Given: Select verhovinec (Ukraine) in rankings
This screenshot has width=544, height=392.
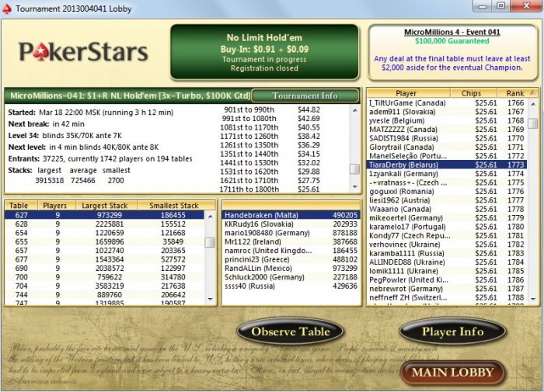Looking at the screenshot, I should (x=447, y=245).
